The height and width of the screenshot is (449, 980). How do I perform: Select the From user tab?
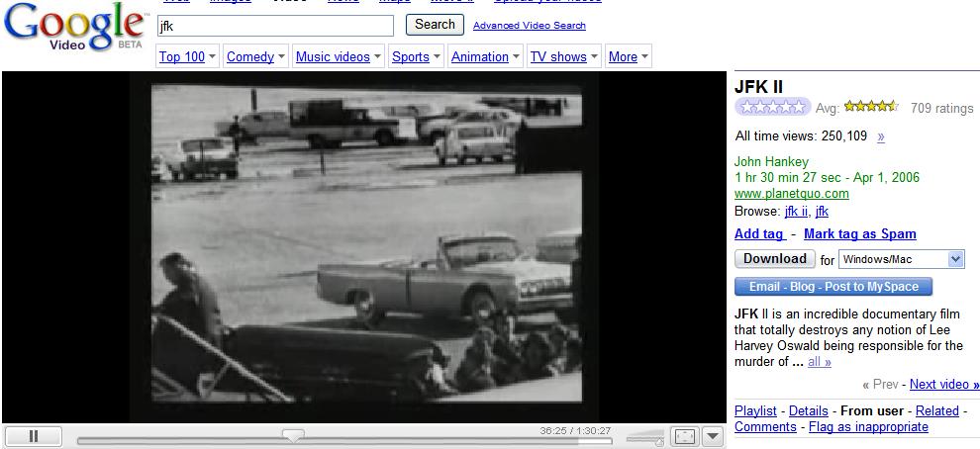tap(872, 410)
